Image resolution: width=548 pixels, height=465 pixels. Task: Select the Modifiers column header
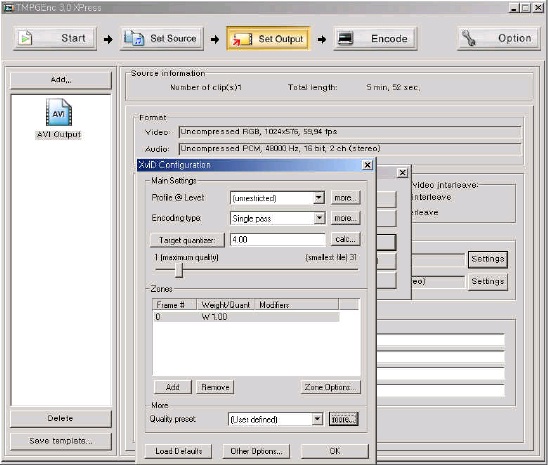(296, 305)
